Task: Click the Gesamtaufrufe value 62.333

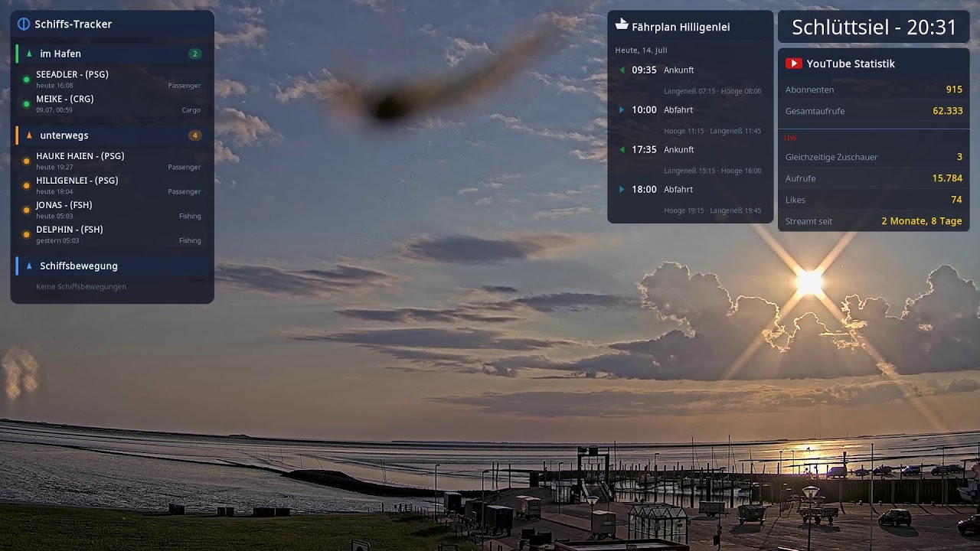Action: click(948, 111)
